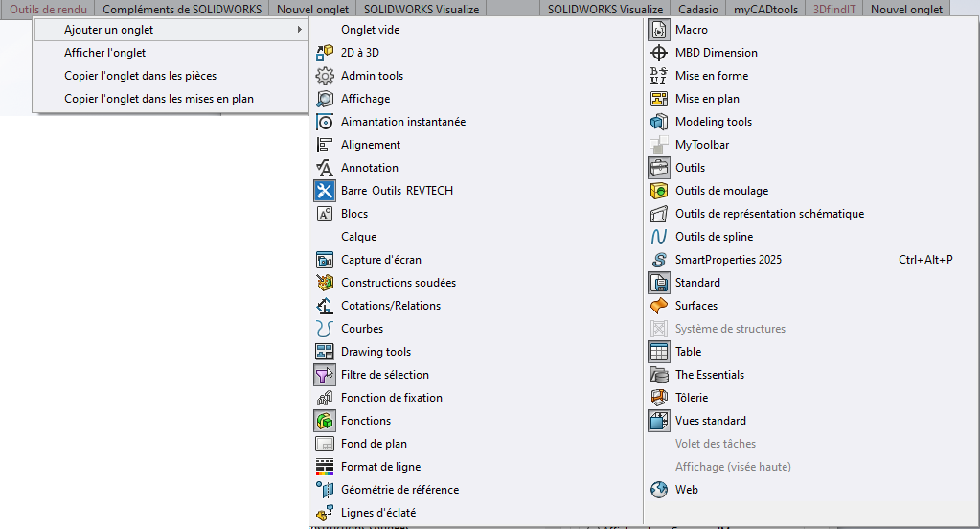The image size is (980, 529).
Task: Click the Surfaces toolbar icon
Action: point(658,306)
